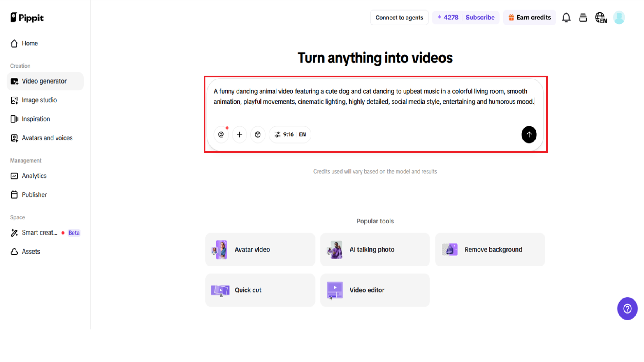This screenshot has height=362, width=644.
Task: Open the user profile avatar
Action: pos(619,18)
